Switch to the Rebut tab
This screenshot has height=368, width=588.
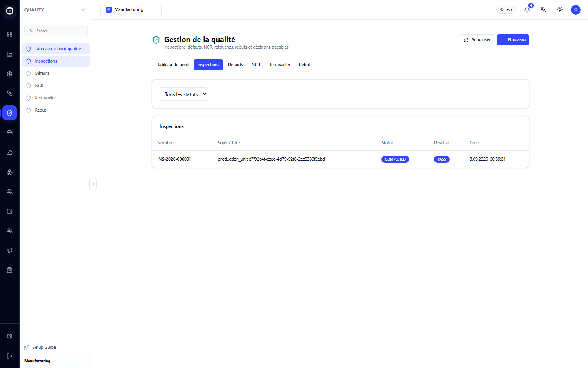tap(305, 65)
